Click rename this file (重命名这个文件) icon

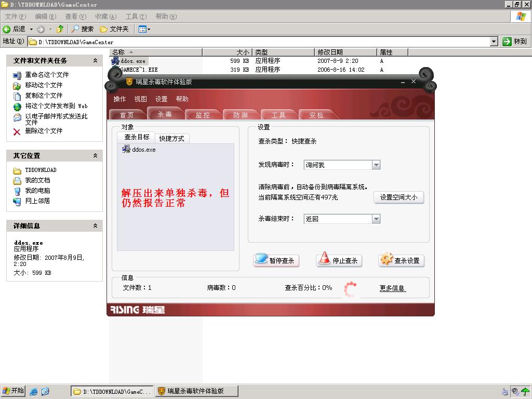(17, 75)
